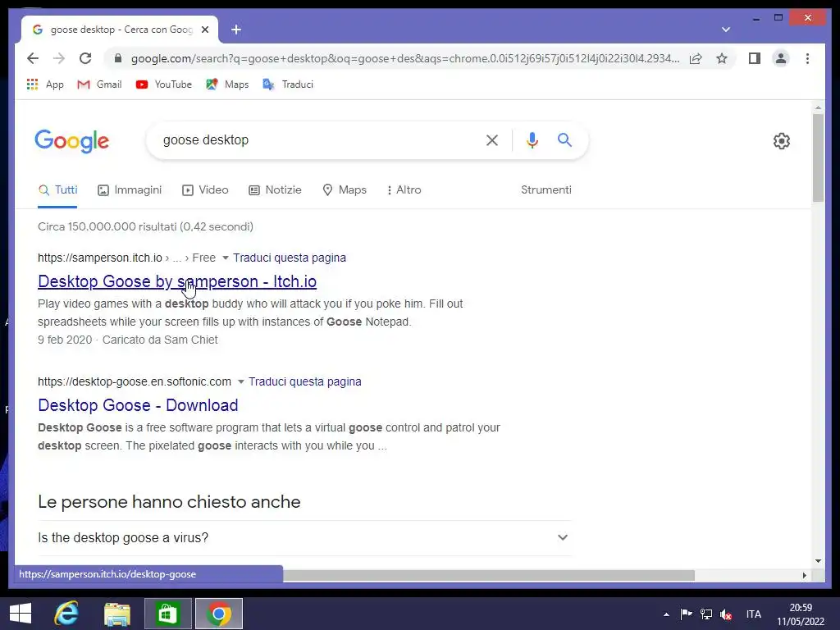Switch to Maps results tab
This screenshot has height=630, width=840.
[x=345, y=190]
